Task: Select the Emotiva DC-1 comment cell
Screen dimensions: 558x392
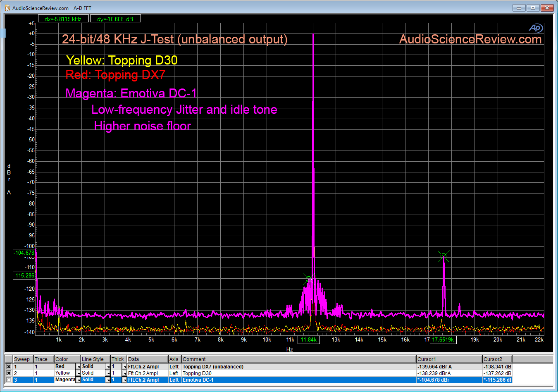Action: (x=299, y=380)
